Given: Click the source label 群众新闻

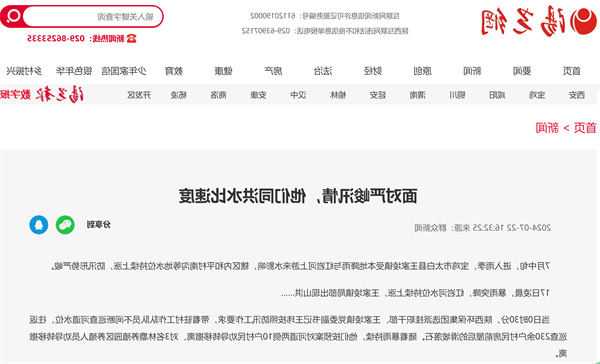Looking at the screenshot, I should (431, 228).
